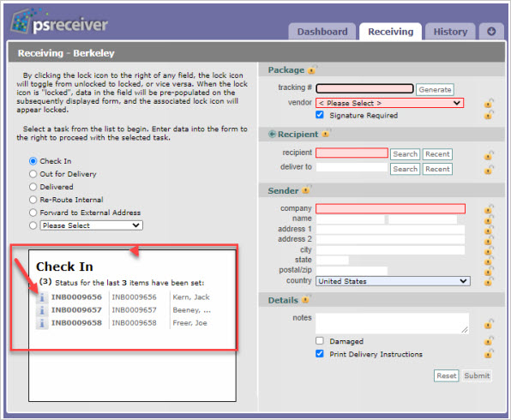The image size is (511, 420).
Task: Switch to the Receiving tab
Action: 390,32
